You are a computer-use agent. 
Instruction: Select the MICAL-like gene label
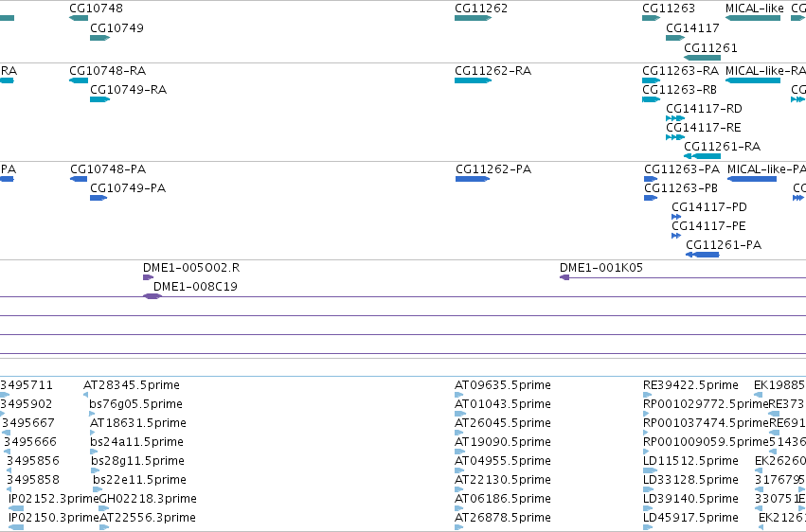(x=755, y=9)
